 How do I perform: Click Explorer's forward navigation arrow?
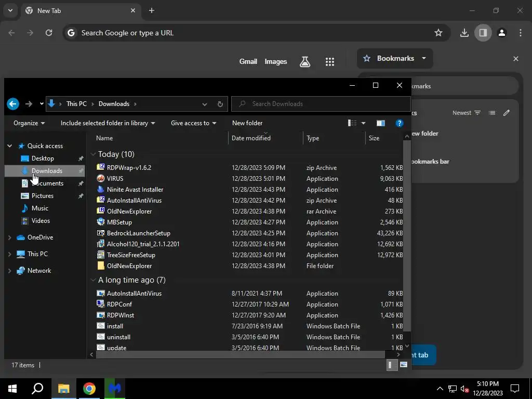(29, 104)
